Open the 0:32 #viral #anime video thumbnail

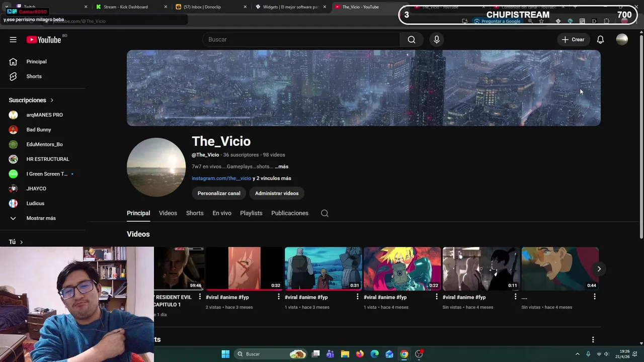tap(245, 268)
